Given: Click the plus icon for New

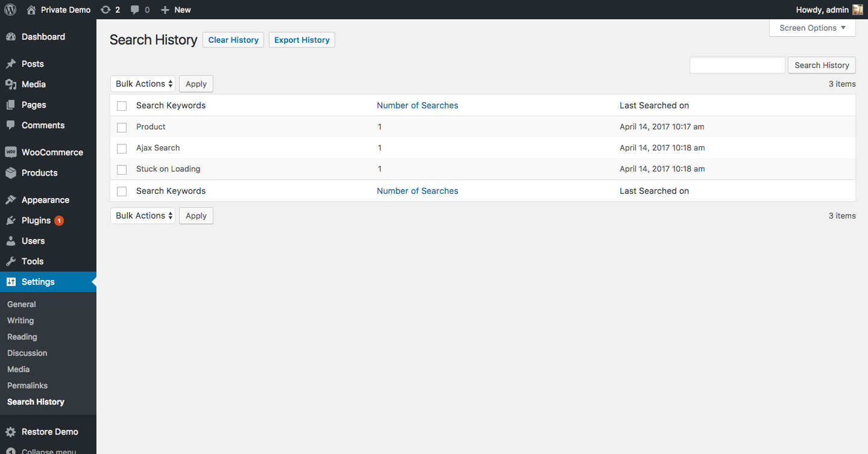Looking at the screenshot, I should click(165, 10).
